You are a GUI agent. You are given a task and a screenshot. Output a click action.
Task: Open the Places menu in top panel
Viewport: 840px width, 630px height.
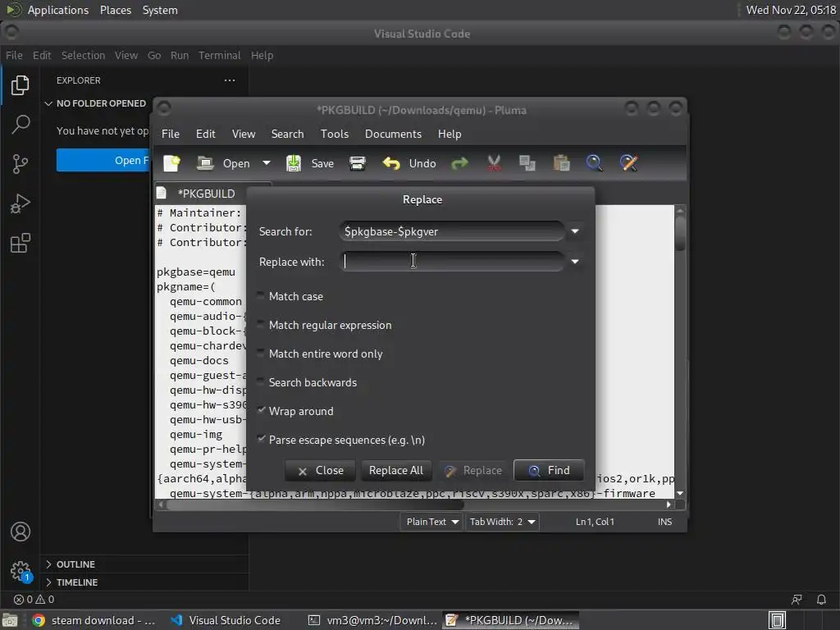(115, 10)
